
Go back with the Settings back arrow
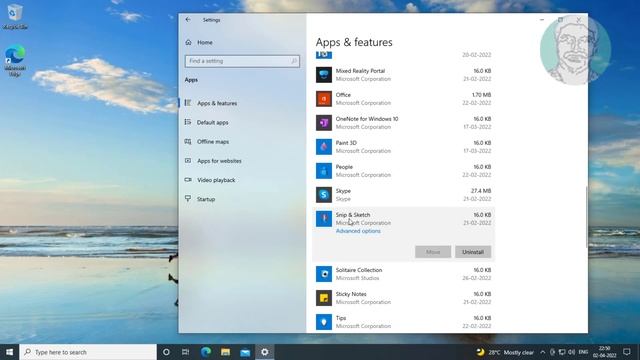click(x=188, y=20)
